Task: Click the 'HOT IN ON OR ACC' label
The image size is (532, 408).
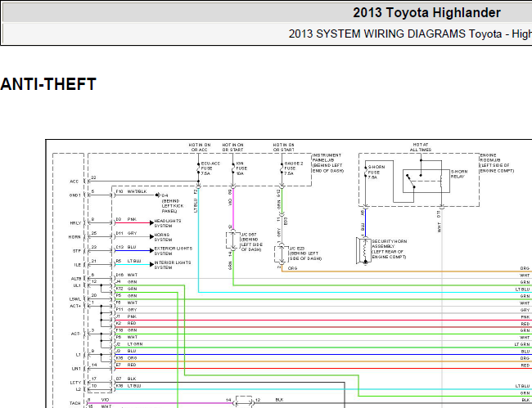Action: [x=200, y=147]
